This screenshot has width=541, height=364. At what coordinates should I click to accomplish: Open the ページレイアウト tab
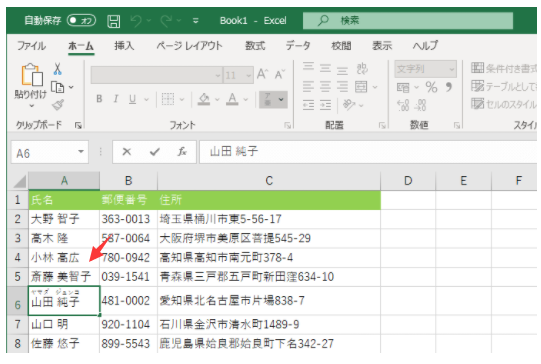coord(189,46)
